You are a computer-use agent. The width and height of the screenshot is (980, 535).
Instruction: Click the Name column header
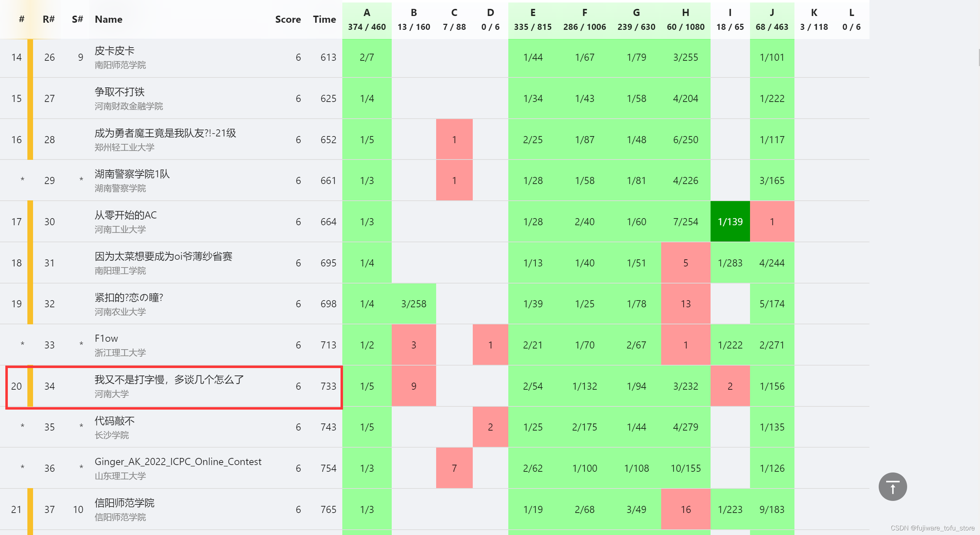point(108,20)
